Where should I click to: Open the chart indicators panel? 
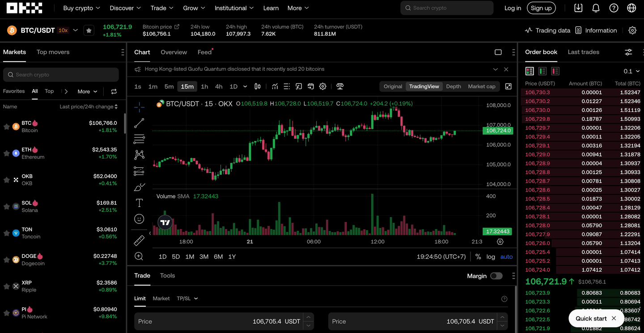[x=275, y=86]
